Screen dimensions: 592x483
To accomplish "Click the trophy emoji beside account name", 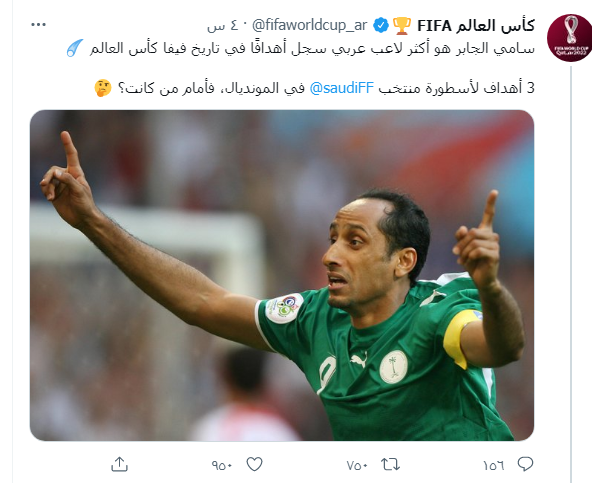I will click(x=402, y=26).
